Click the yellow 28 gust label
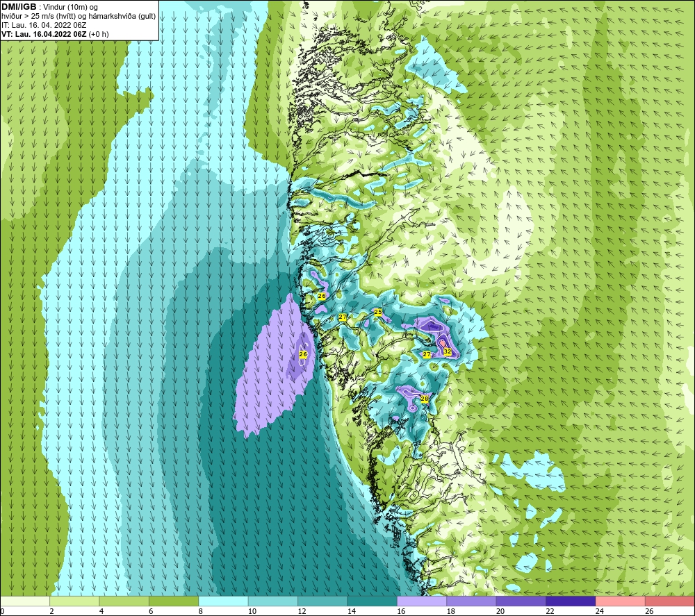 pos(424,399)
